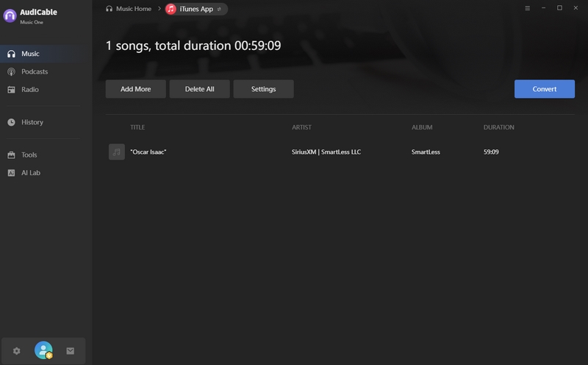588x365 pixels.
Task: Click the Tools toolbox icon
Action: coord(11,155)
